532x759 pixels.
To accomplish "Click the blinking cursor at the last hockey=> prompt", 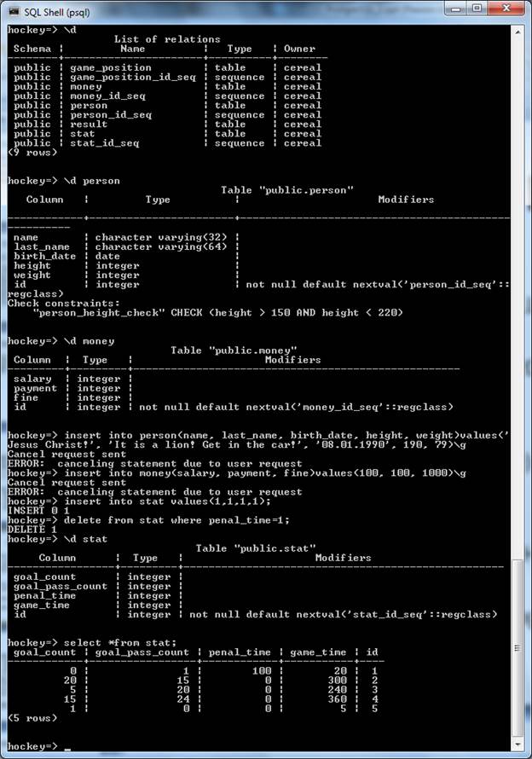I will pyautogui.click(x=67, y=749).
